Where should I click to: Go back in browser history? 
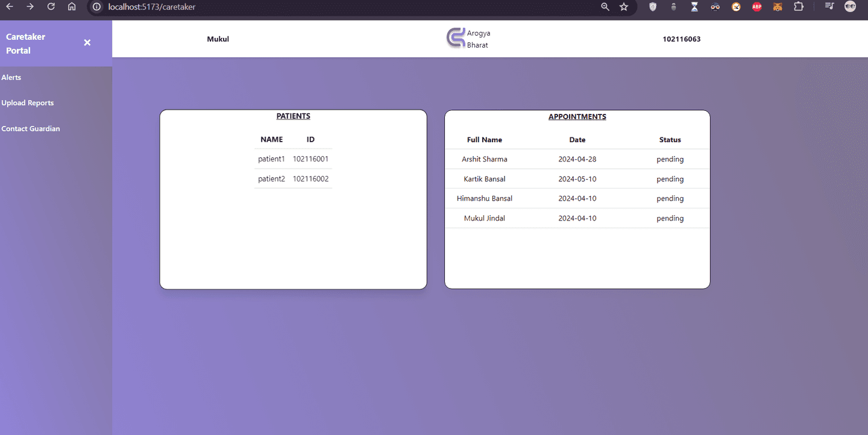(10, 7)
